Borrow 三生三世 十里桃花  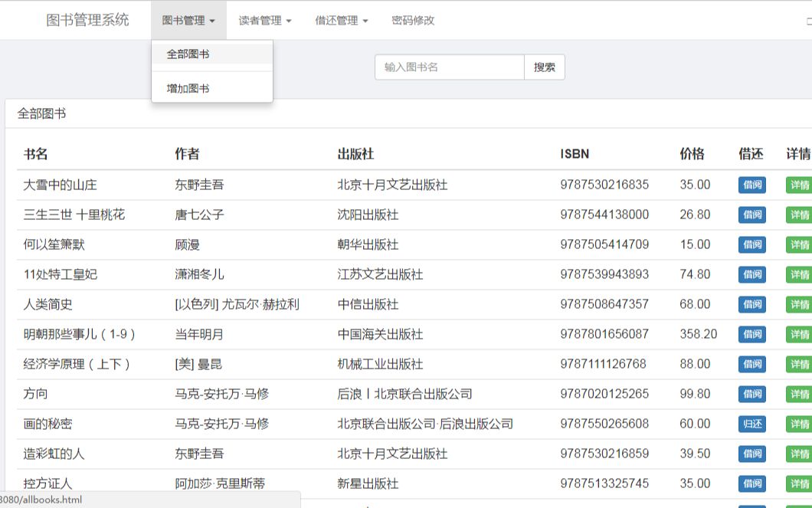pyautogui.click(x=751, y=215)
